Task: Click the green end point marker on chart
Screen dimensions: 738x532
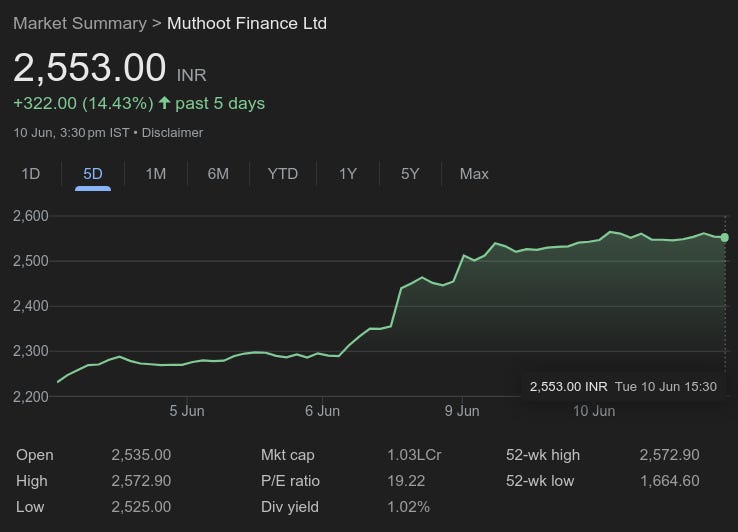Action: click(725, 238)
